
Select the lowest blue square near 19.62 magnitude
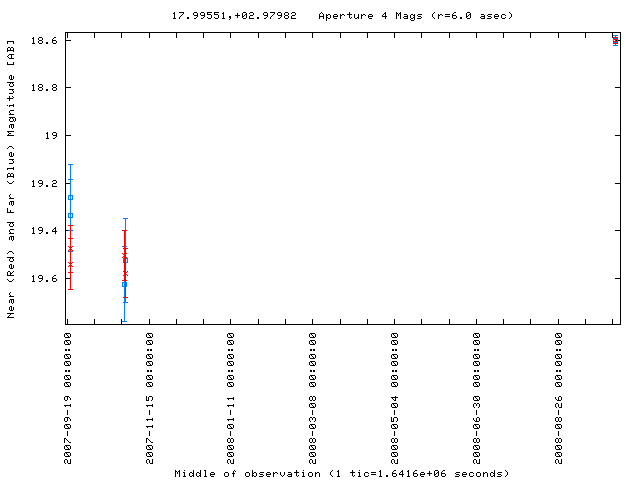124,284
